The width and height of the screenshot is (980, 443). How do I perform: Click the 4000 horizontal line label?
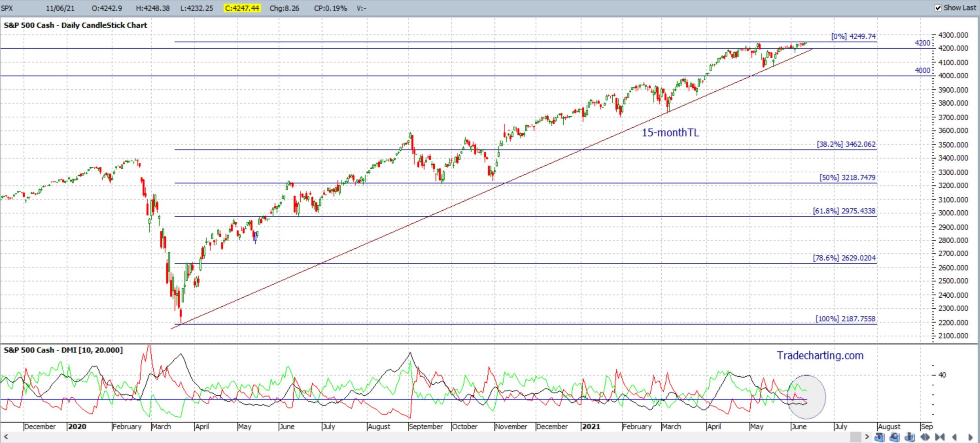922,70
